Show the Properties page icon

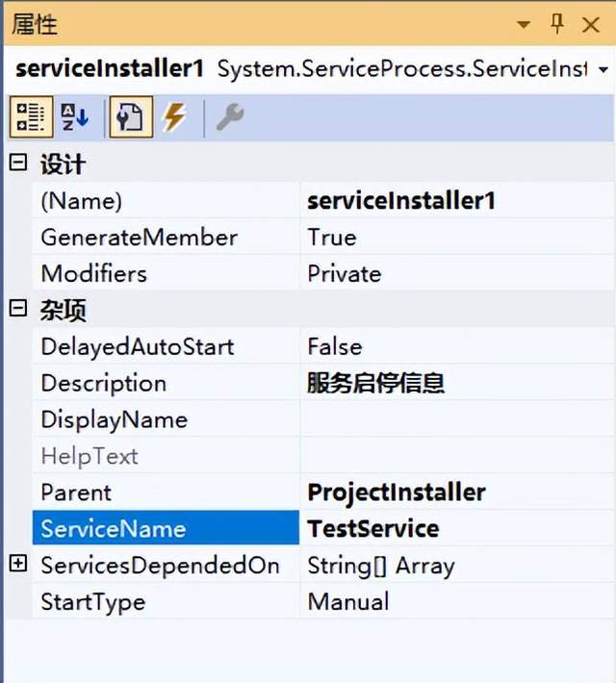129,118
